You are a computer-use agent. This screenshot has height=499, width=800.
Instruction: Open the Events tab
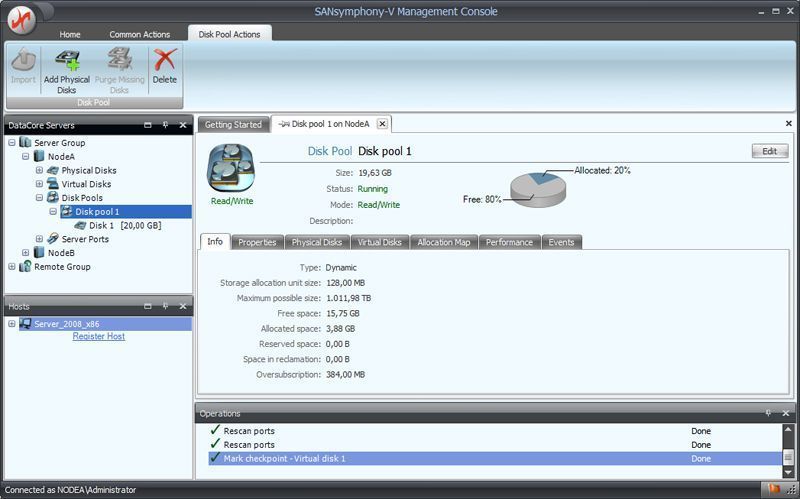click(x=561, y=242)
